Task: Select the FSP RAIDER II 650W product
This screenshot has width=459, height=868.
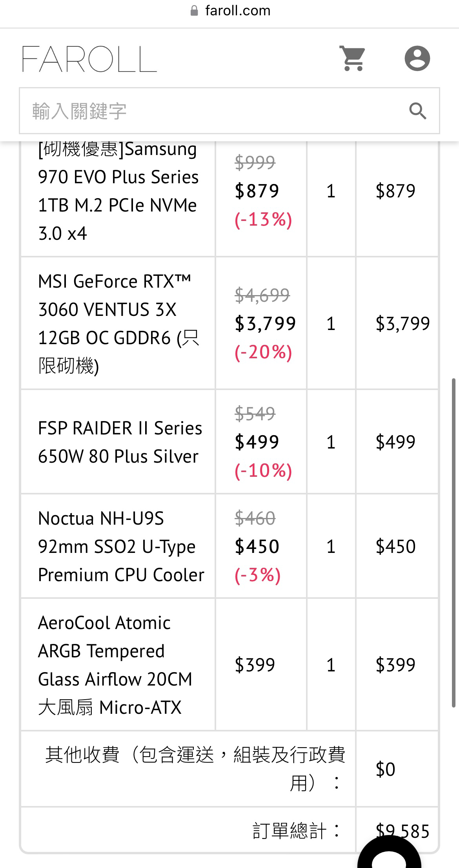Action: pos(120,442)
